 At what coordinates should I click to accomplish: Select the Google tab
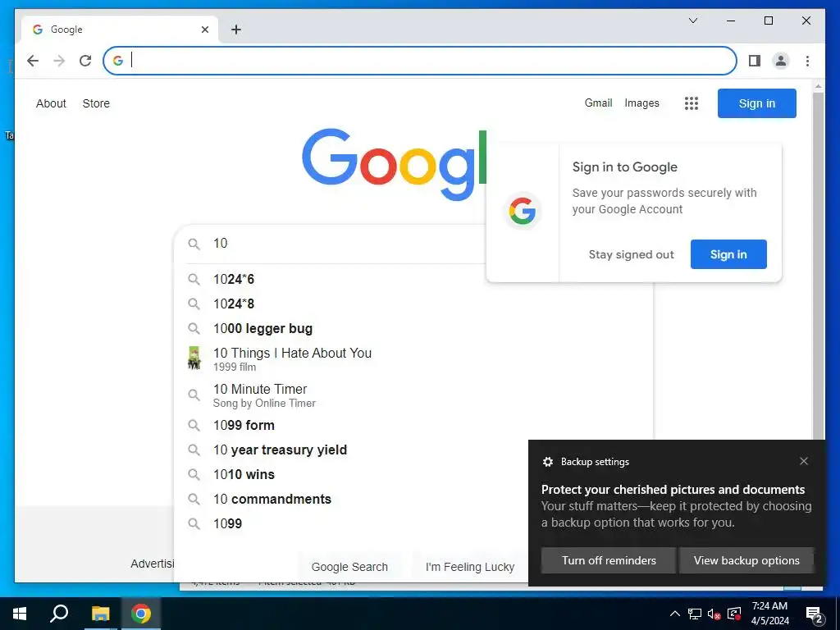120,30
